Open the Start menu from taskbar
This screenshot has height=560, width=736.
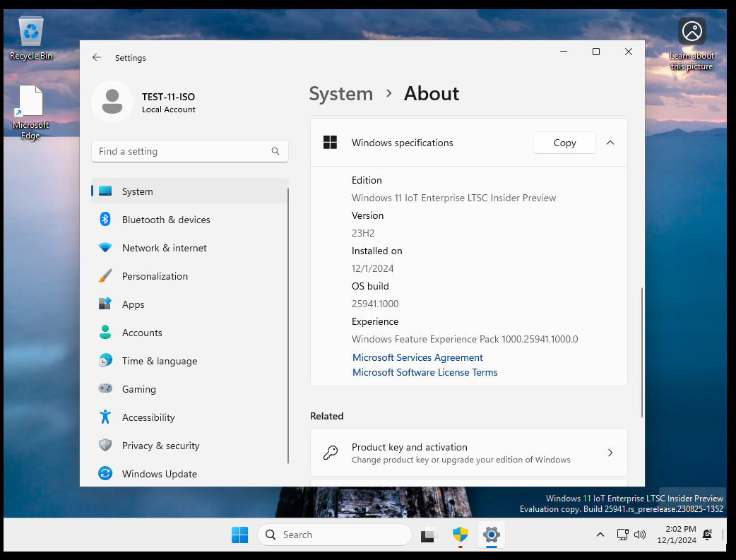coord(240,535)
